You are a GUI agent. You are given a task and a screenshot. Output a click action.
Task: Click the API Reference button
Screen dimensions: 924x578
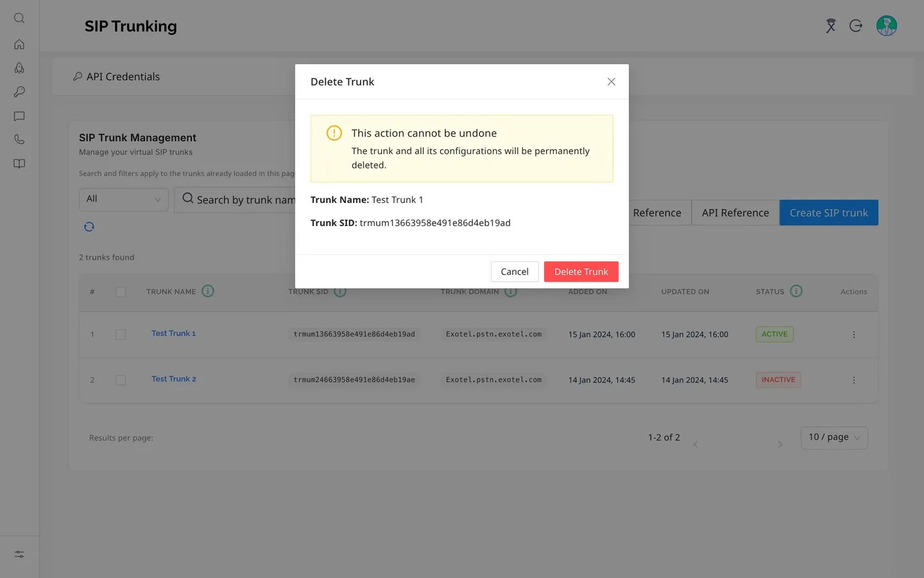pos(735,213)
